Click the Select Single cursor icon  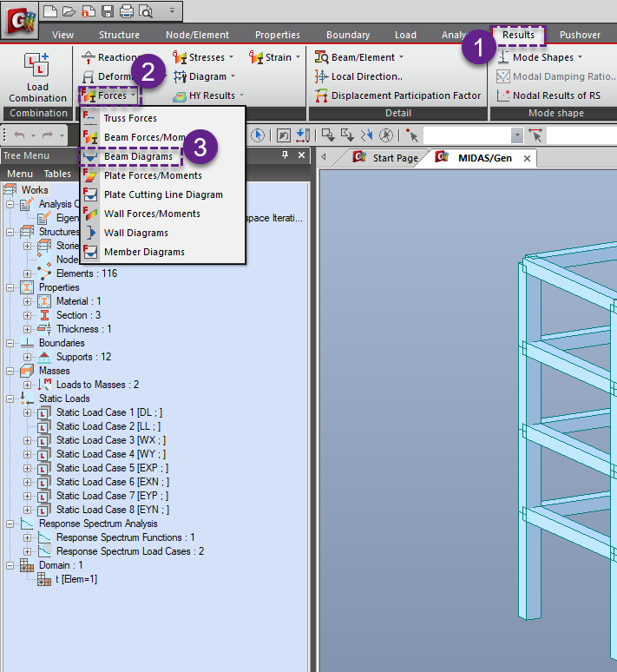point(258,135)
